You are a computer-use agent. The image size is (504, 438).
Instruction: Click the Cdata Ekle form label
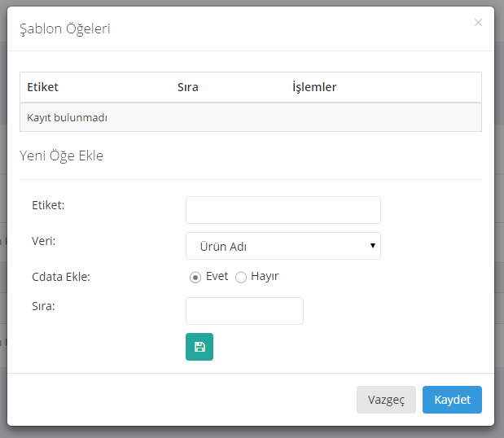coord(61,277)
